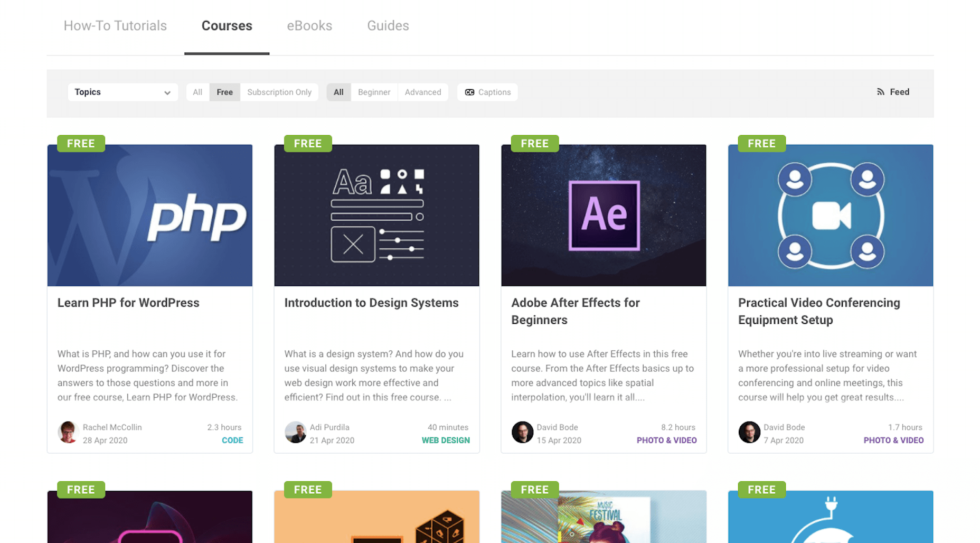The image size is (980, 543).
Task: Filter courses by Beginner level
Action: pyautogui.click(x=374, y=92)
